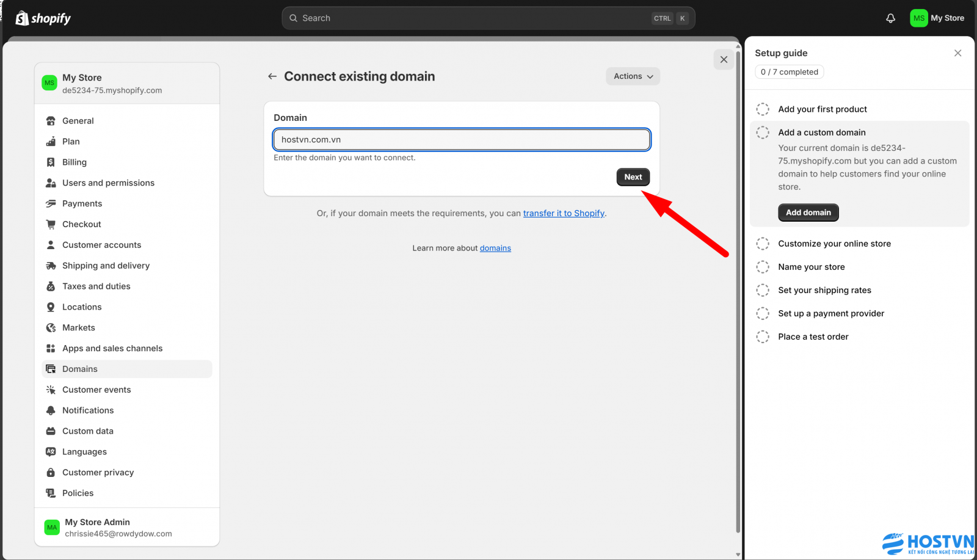Close the Setup guide panel
The height and width of the screenshot is (560, 977).
click(957, 53)
